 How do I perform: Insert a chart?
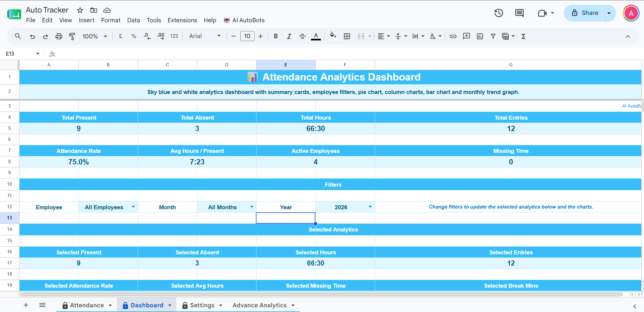480,36
